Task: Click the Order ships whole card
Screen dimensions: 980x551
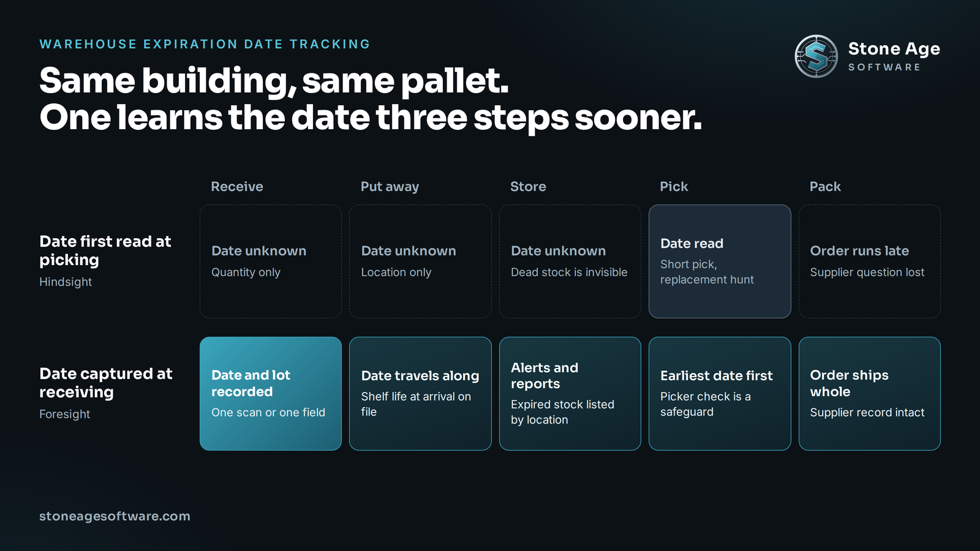Action: click(x=870, y=394)
